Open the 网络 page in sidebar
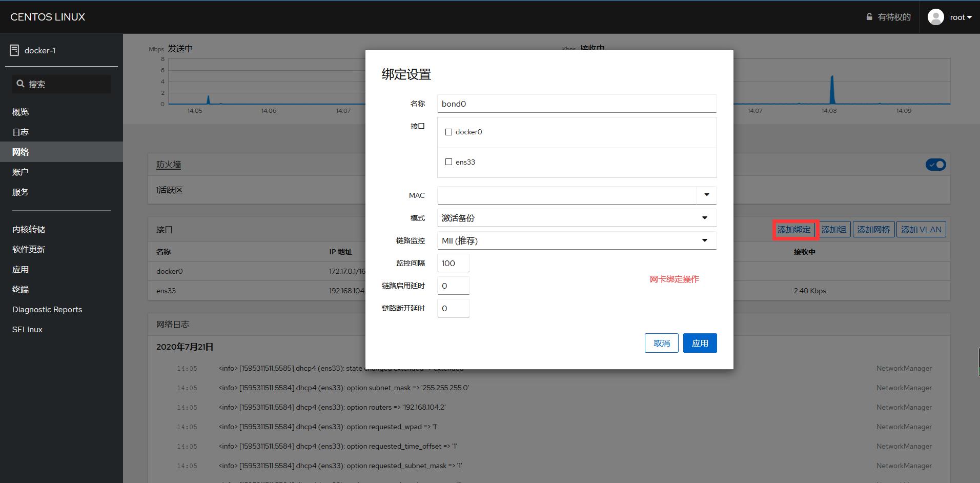This screenshot has height=483, width=980. 21,152
